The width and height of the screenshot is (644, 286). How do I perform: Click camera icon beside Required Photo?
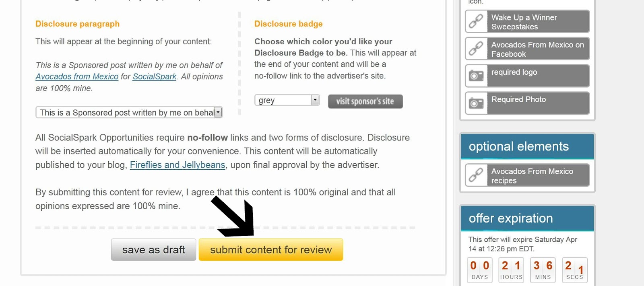tap(476, 103)
